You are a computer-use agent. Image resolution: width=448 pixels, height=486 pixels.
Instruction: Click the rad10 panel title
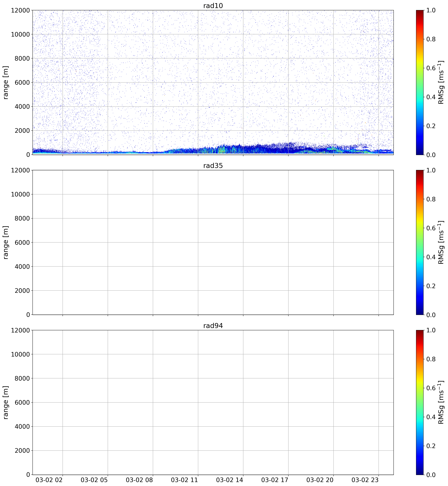tap(213, 6)
